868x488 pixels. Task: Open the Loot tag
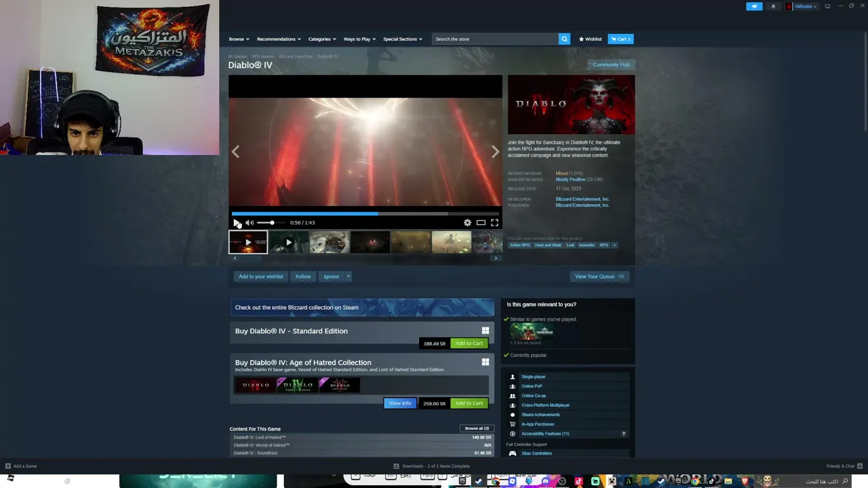pos(570,245)
